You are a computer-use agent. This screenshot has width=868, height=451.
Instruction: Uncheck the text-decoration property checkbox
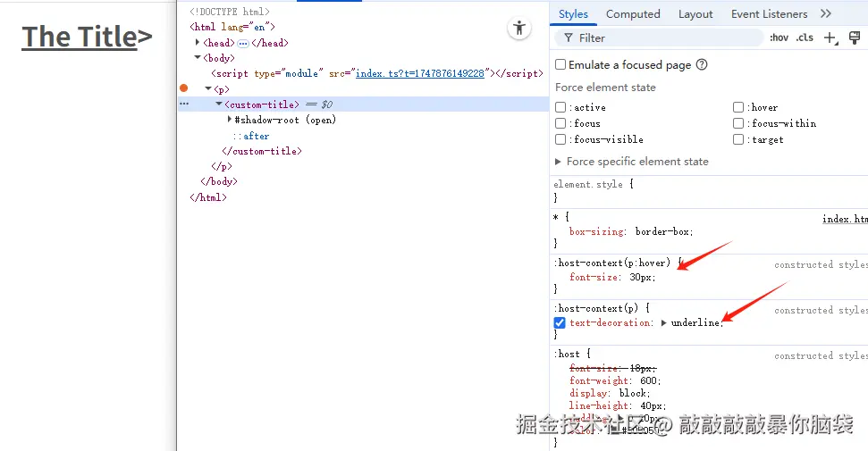pos(560,322)
